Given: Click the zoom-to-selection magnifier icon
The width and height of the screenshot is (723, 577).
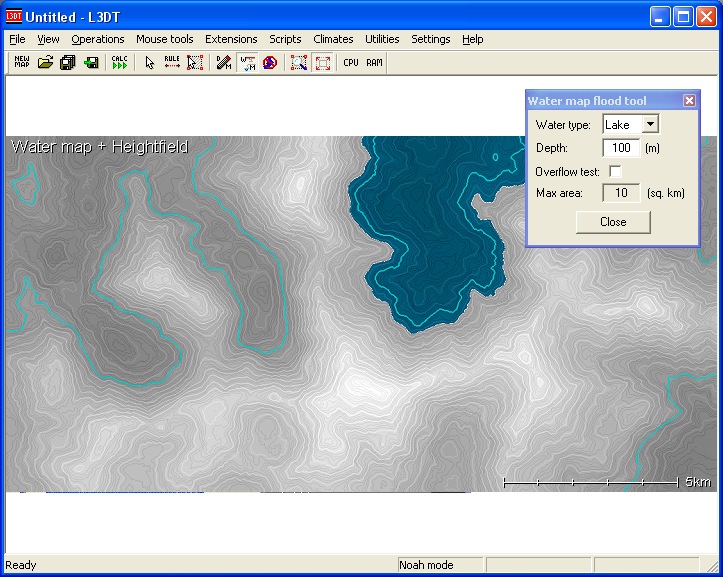Looking at the screenshot, I should 298,62.
